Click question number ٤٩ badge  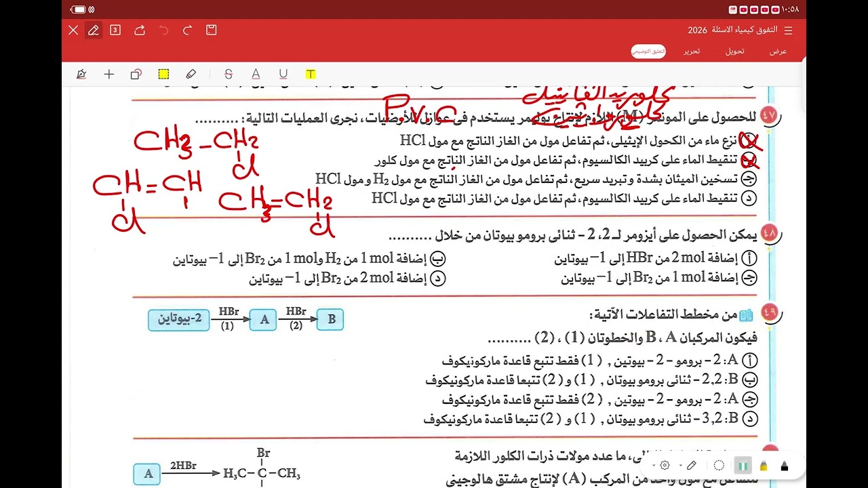click(x=770, y=312)
